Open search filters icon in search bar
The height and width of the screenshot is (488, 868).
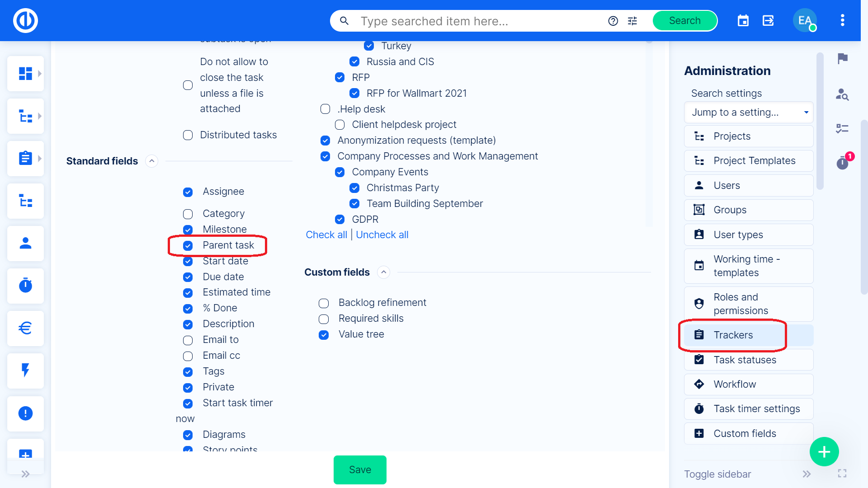click(632, 21)
